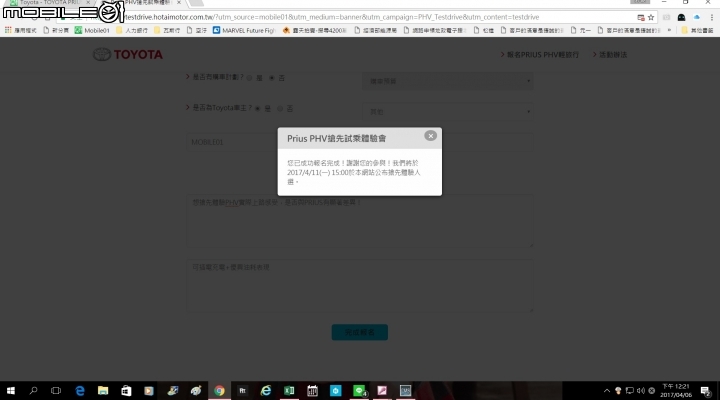Click the volume icon in system tray

point(641,391)
